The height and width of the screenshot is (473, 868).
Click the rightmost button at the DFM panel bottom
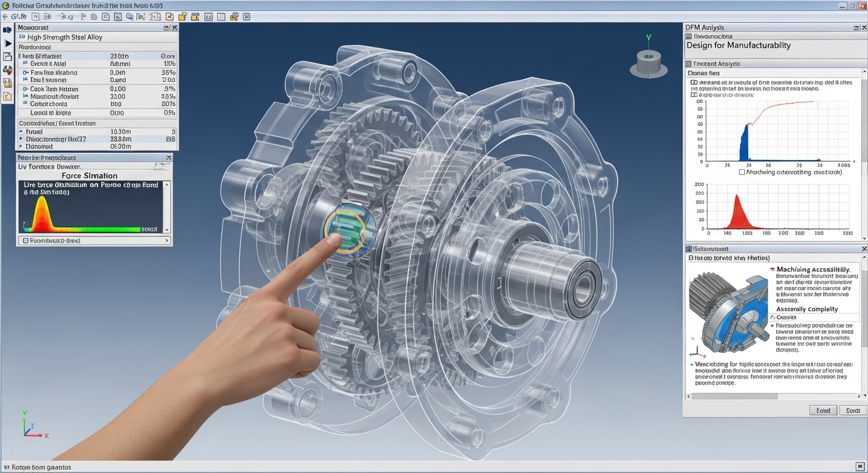click(x=853, y=410)
